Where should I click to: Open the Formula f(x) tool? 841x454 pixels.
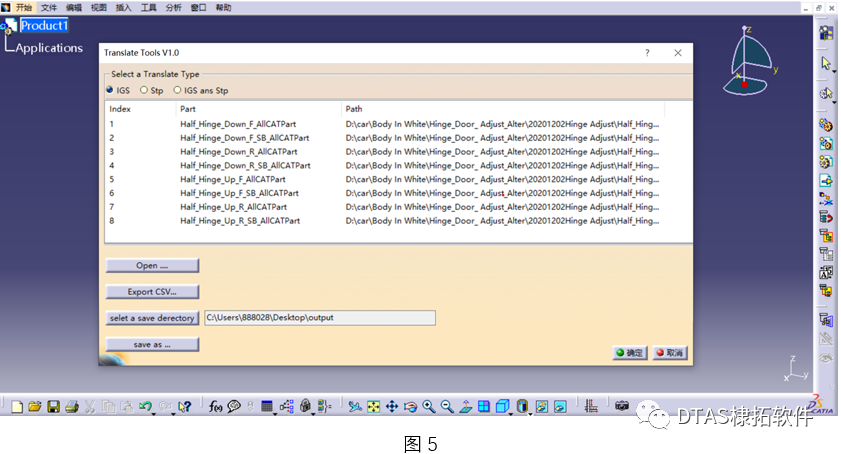pyautogui.click(x=215, y=407)
